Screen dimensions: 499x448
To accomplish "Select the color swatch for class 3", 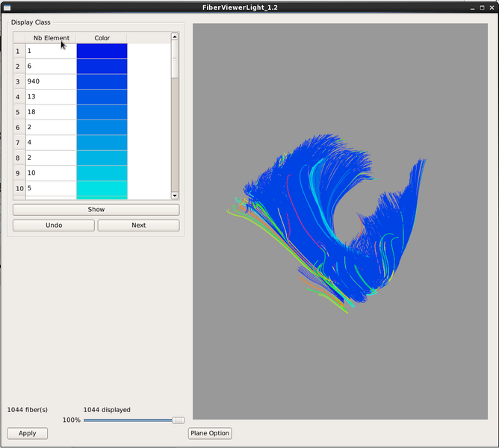I will [x=102, y=81].
